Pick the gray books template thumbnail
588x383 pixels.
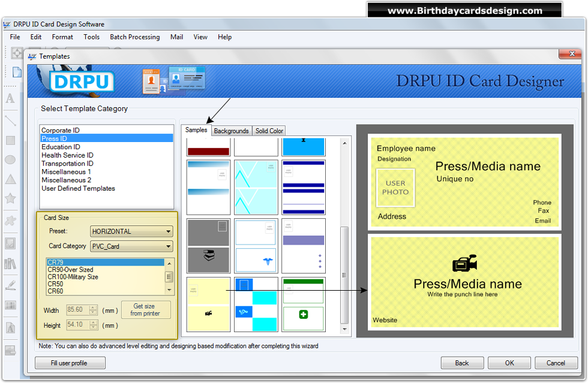(x=209, y=246)
